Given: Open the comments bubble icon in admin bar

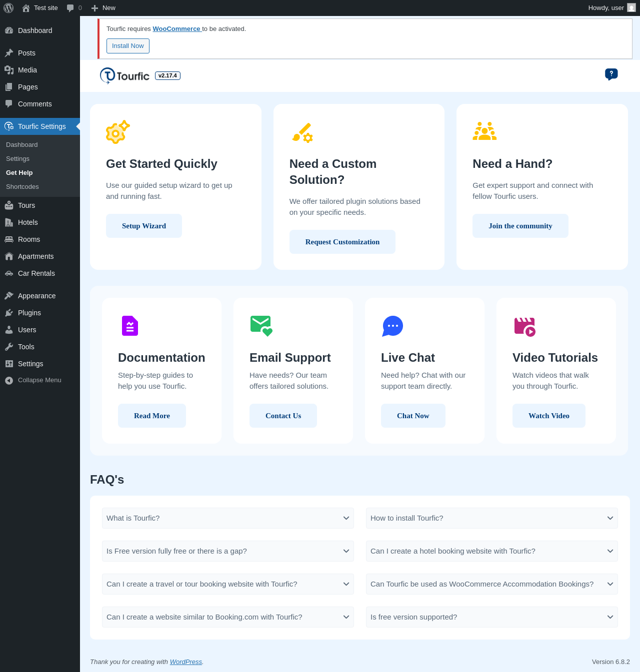Looking at the screenshot, I should click(x=70, y=8).
